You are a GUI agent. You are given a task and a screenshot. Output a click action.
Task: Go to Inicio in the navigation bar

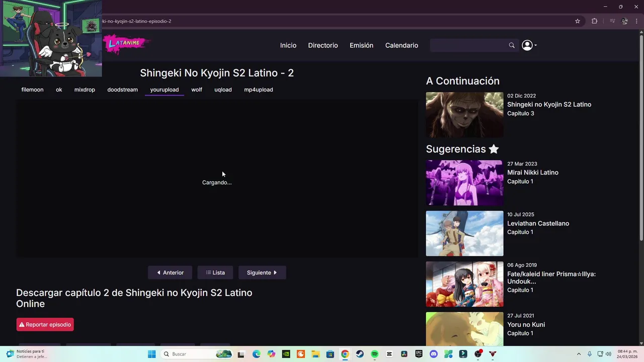click(288, 45)
